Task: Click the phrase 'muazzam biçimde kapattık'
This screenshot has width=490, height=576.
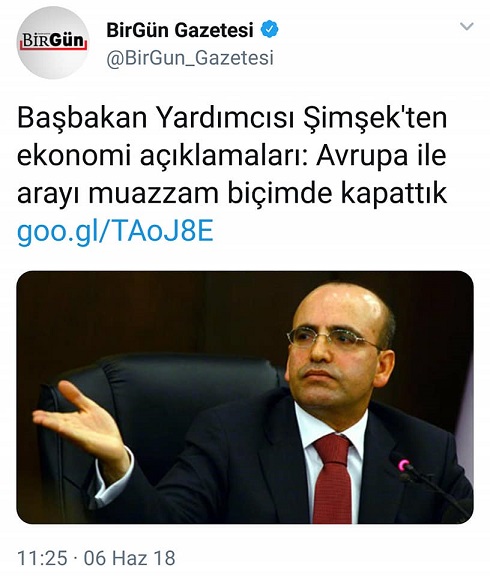Action: (267, 193)
